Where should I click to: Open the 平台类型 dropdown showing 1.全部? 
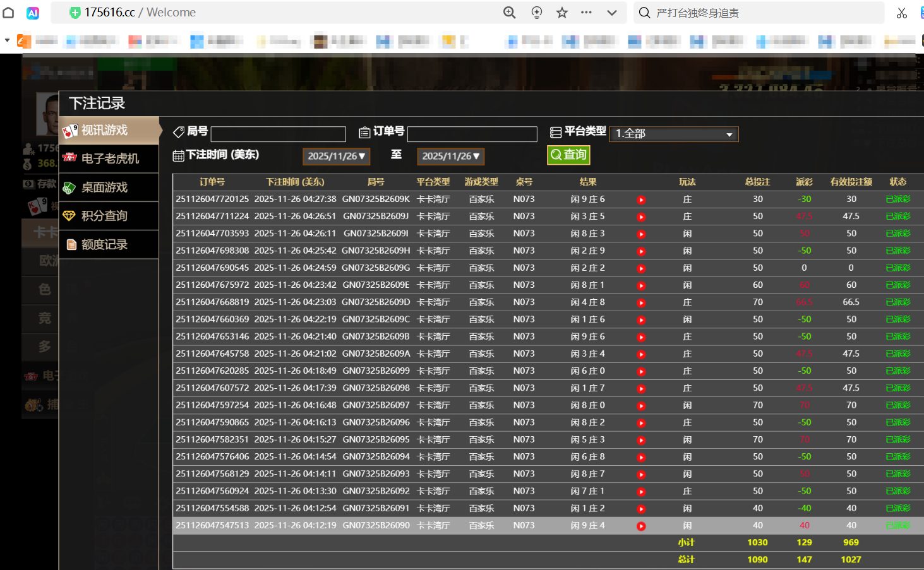pos(673,134)
